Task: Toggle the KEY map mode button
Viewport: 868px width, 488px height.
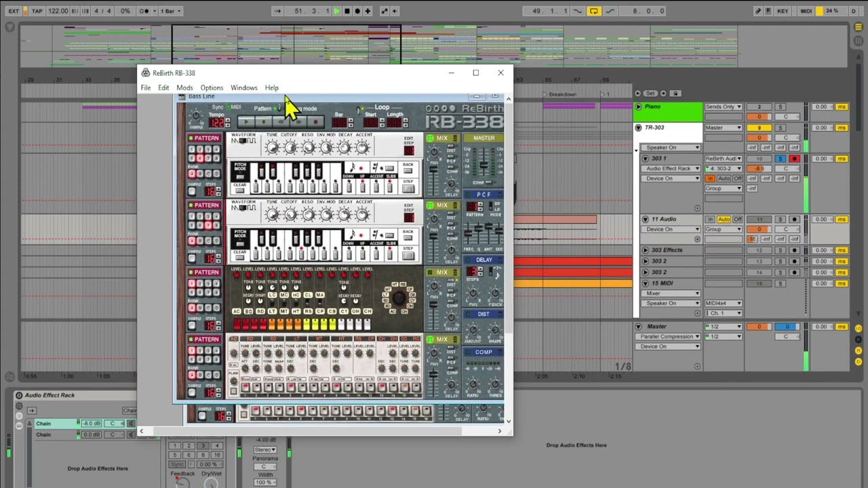Action: (783, 11)
